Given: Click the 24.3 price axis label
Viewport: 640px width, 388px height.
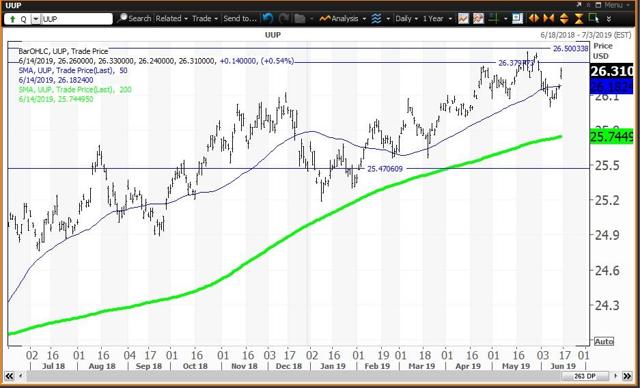Looking at the screenshot, I should click(x=607, y=305).
